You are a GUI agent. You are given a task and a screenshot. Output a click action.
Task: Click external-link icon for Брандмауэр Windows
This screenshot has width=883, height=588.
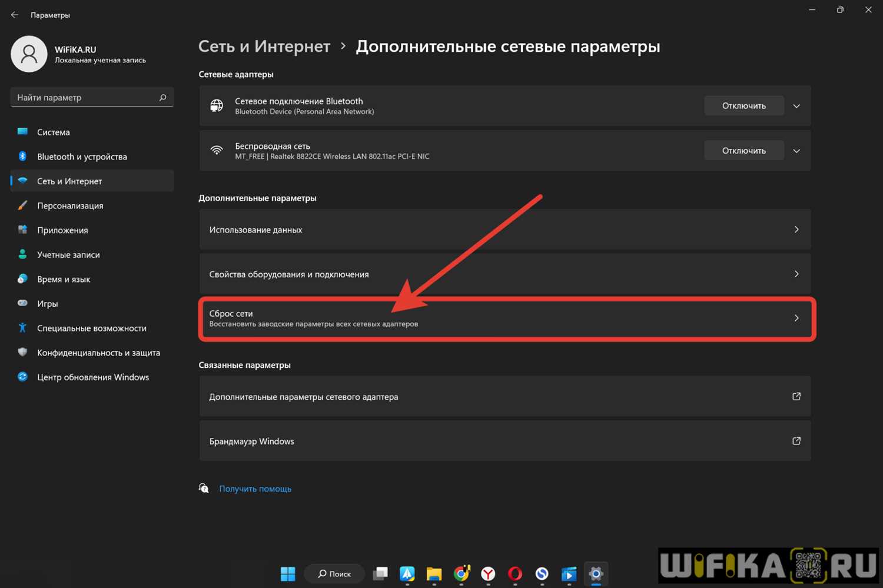coord(796,441)
